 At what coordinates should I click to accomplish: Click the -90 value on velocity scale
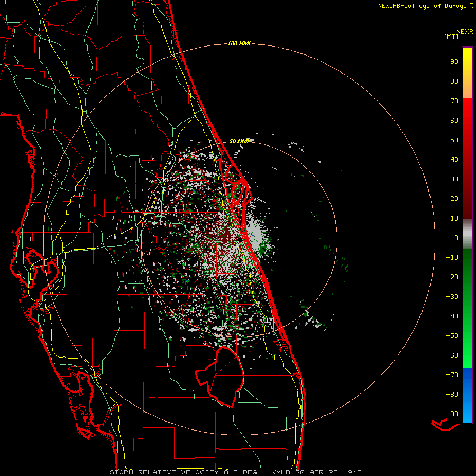coord(452,414)
